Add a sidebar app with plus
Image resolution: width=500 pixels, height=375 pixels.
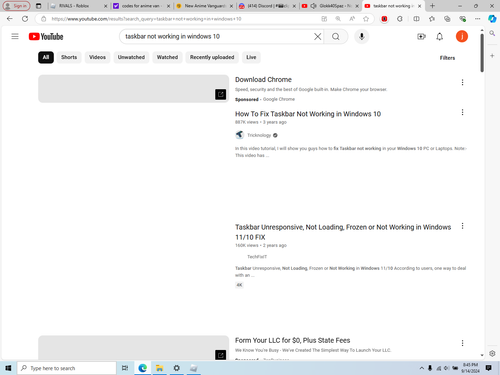(492, 56)
